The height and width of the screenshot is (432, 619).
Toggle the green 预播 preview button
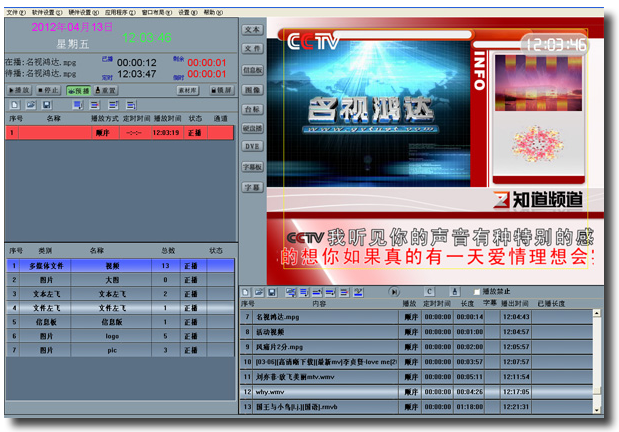tap(78, 91)
